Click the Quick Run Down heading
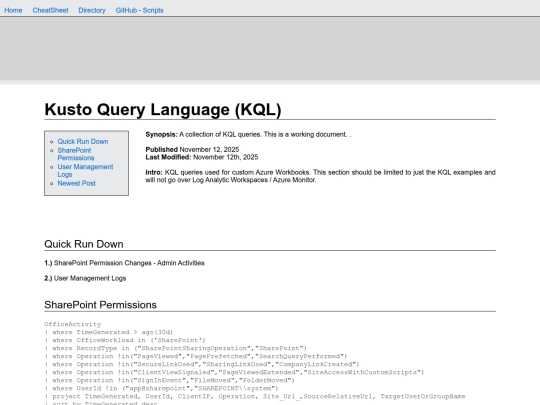The image size is (540, 405). point(84,244)
